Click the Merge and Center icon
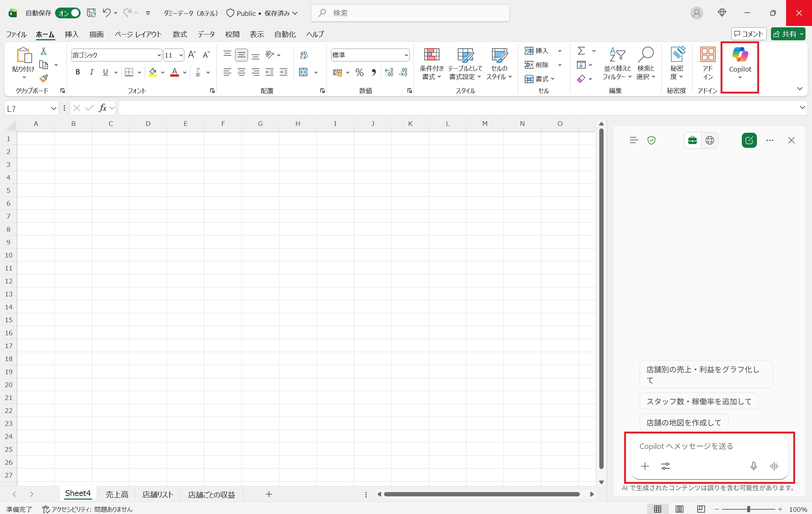The width and height of the screenshot is (812, 514). click(303, 72)
